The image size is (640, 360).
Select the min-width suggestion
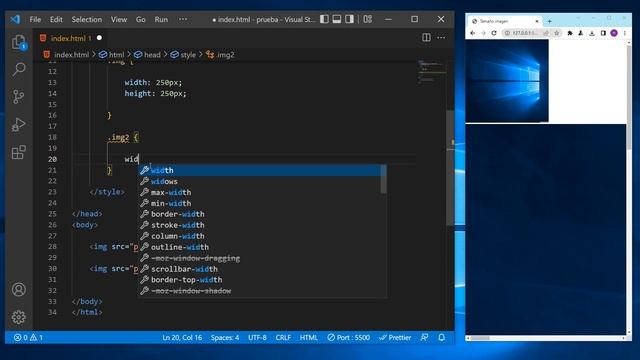(260, 203)
